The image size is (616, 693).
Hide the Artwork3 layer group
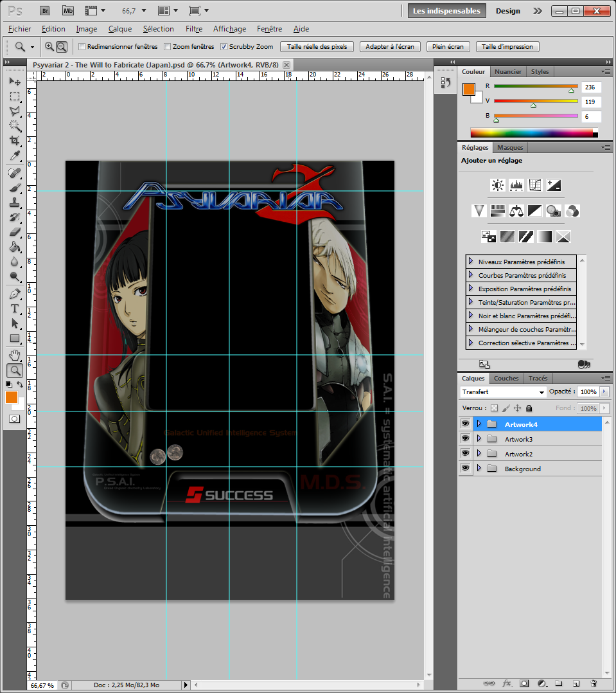(x=465, y=439)
